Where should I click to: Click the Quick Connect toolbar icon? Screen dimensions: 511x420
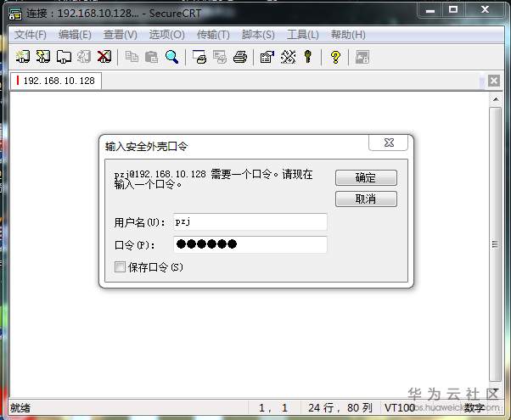click(43, 57)
